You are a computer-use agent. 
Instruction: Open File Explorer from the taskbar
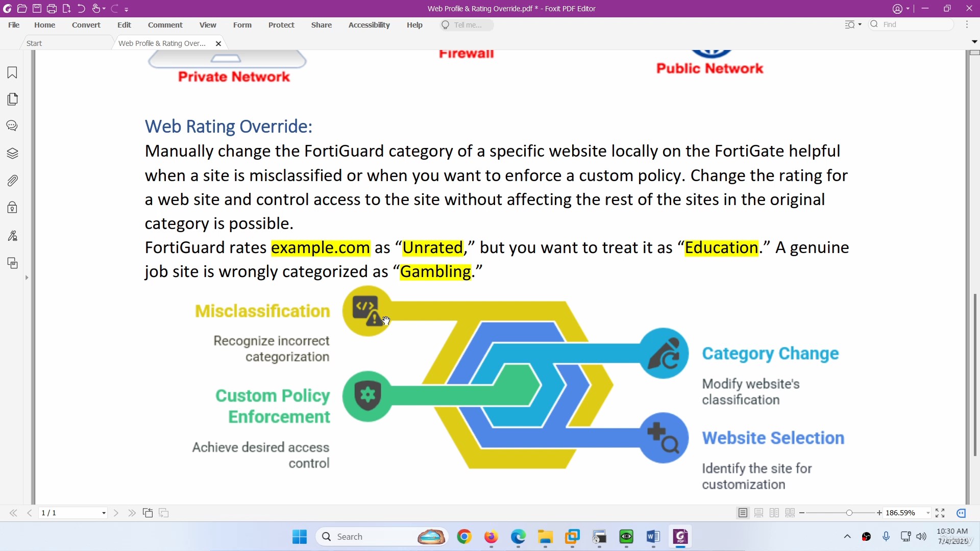(x=545, y=537)
